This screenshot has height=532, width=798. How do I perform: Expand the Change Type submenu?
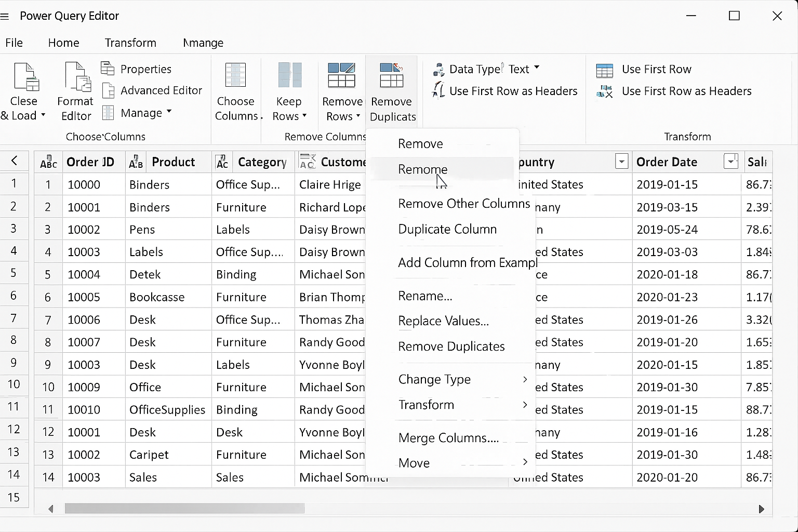coord(525,379)
